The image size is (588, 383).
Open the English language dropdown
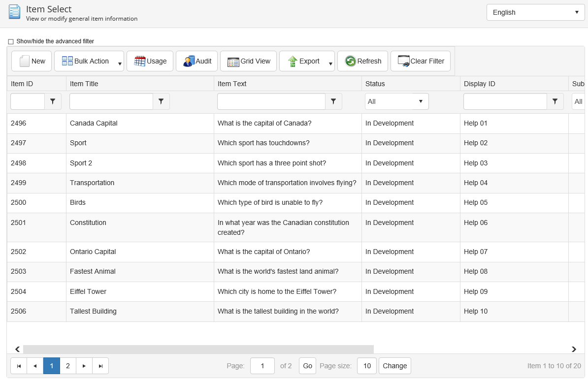click(535, 12)
